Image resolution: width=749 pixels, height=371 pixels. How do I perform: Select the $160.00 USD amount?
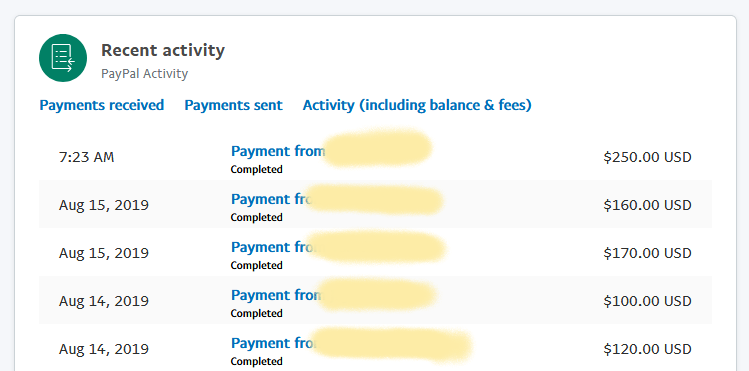coord(647,205)
